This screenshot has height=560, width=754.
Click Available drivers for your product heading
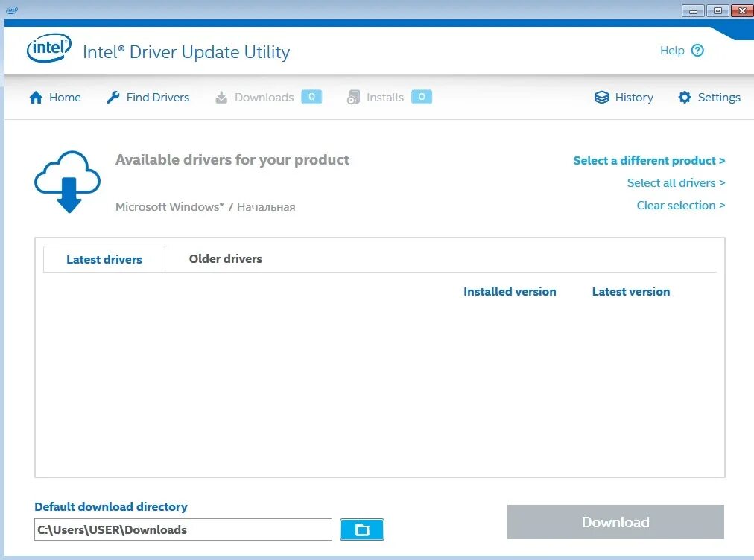point(232,160)
